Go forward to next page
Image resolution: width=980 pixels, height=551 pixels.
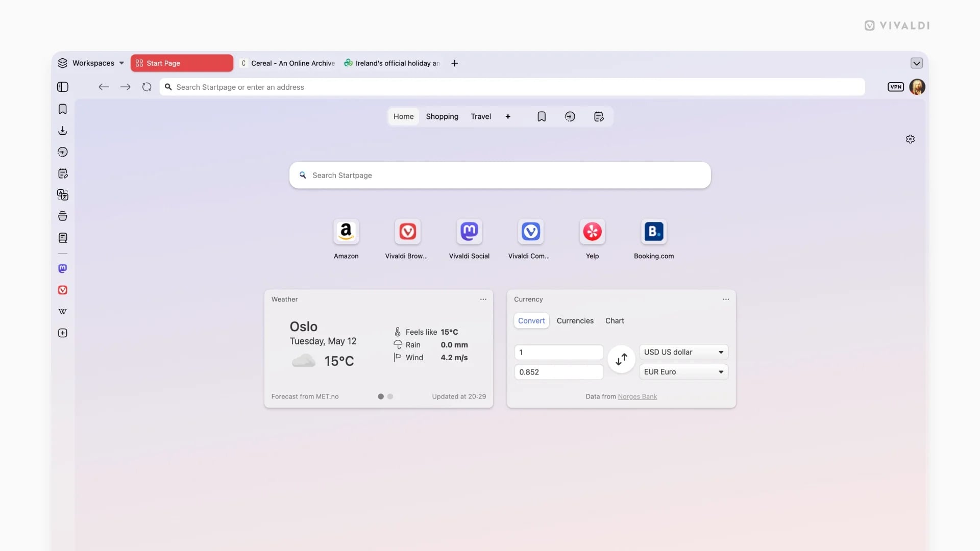(x=125, y=87)
